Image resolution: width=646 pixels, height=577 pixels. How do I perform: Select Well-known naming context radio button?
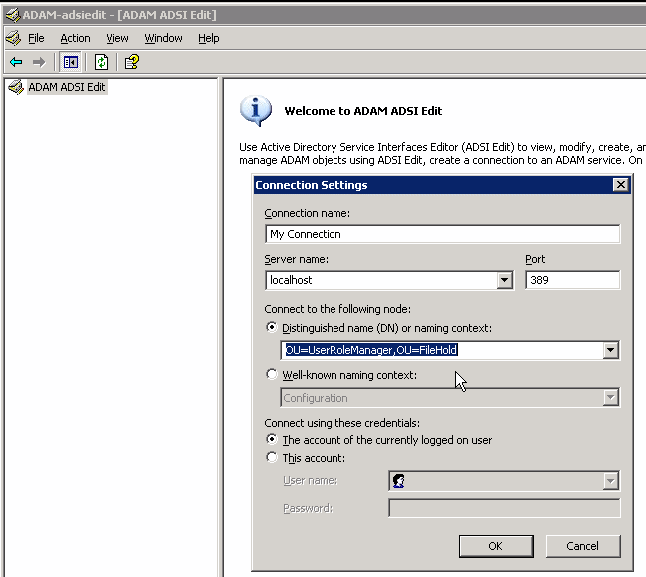(x=272, y=375)
